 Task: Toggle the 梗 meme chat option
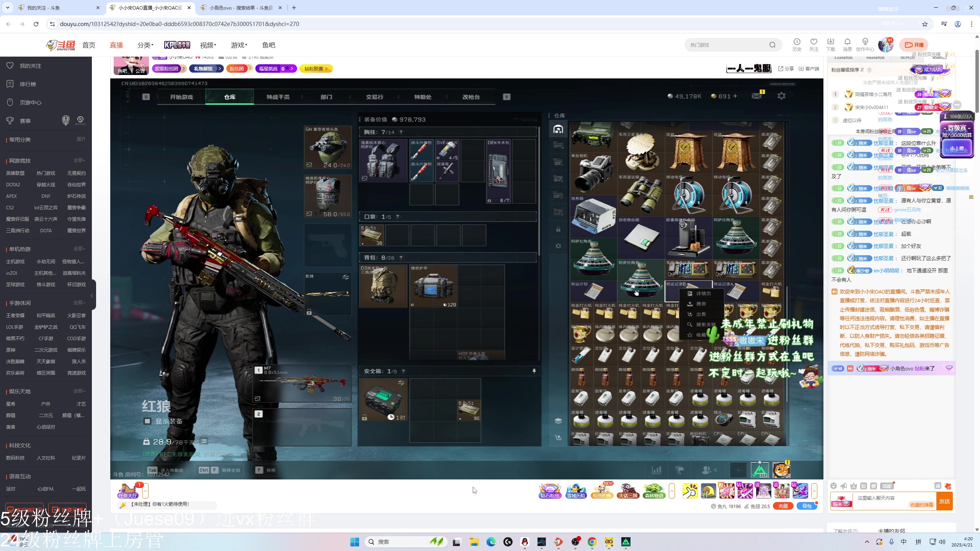coord(874,486)
